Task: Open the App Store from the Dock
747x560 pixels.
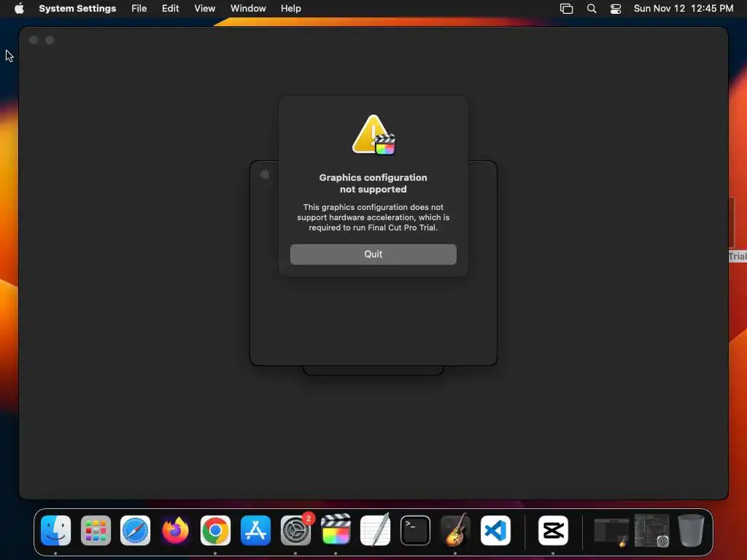Action: (x=255, y=530)
